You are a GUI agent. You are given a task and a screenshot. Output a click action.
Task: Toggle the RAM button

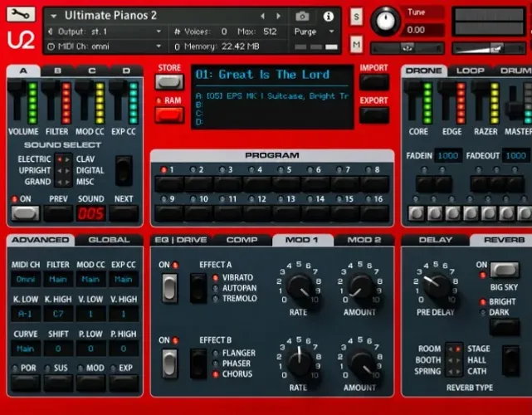(169, 115)
